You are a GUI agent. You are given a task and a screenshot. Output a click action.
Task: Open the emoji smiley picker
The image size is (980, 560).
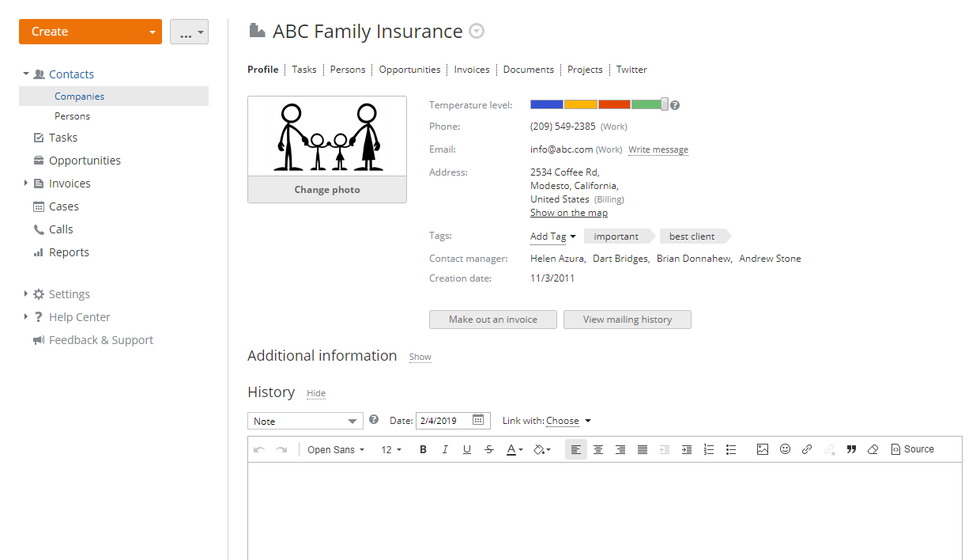(785, 449)
